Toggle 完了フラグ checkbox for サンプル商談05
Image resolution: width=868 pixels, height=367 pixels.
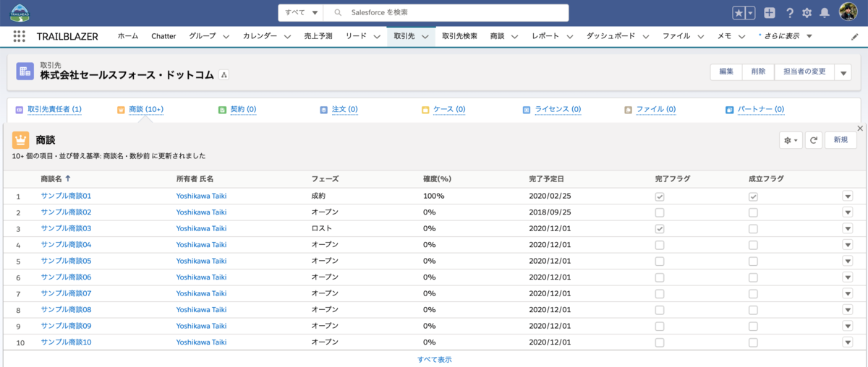point(659,261)
